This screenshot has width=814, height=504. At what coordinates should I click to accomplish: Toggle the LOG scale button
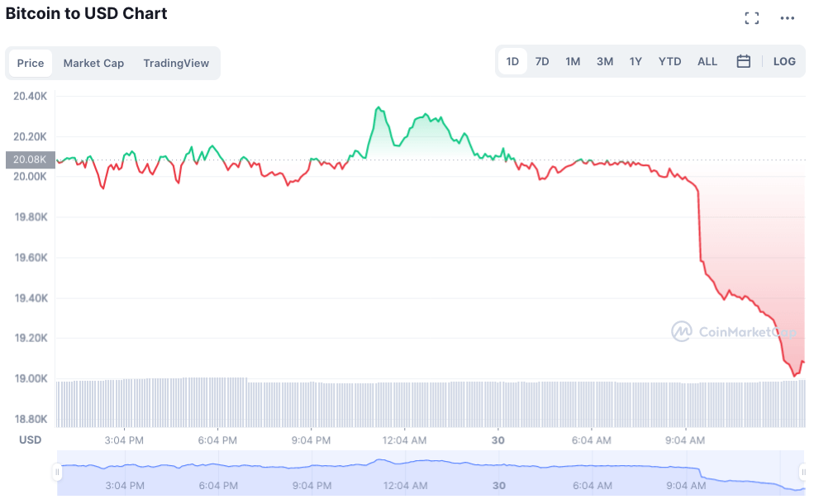[784, 61]
